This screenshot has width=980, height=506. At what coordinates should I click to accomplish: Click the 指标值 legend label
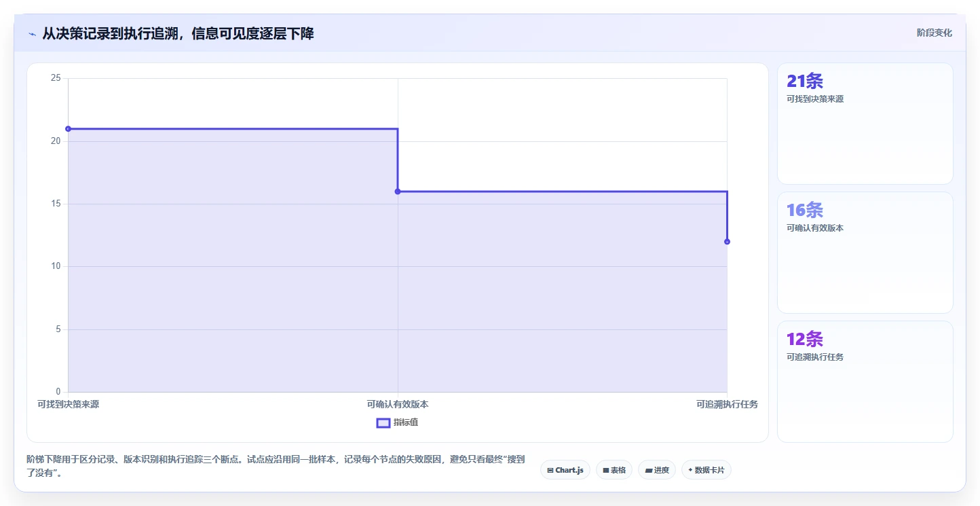[406, 423]
